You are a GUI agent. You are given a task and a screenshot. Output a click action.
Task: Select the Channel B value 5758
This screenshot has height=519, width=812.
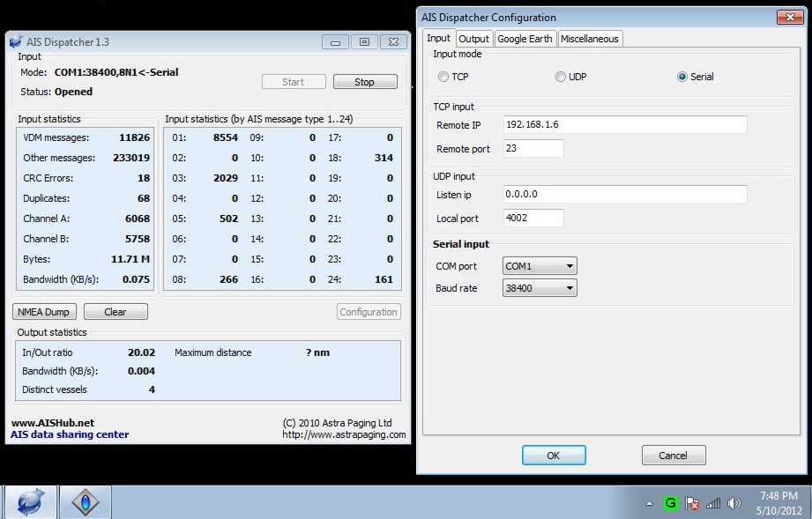tap(138, 239)
